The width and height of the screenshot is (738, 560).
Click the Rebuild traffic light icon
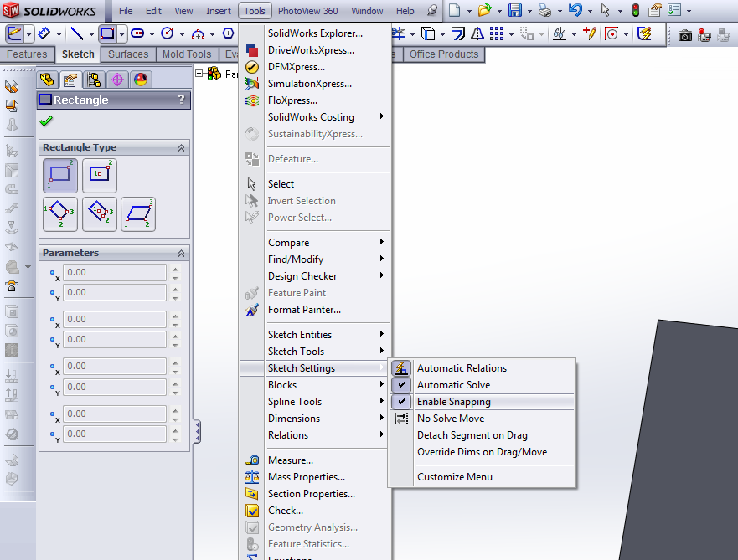point(636,10)
